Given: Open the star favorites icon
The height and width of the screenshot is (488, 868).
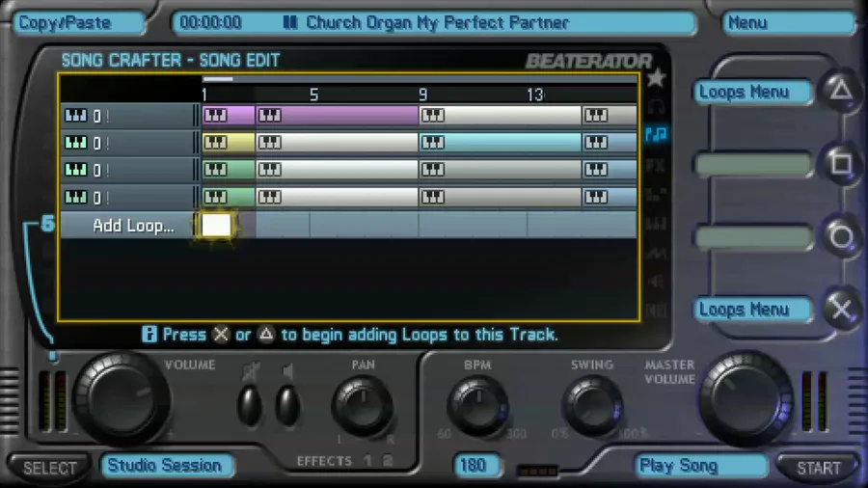Looking at the screenshot, I should [656, 78].
